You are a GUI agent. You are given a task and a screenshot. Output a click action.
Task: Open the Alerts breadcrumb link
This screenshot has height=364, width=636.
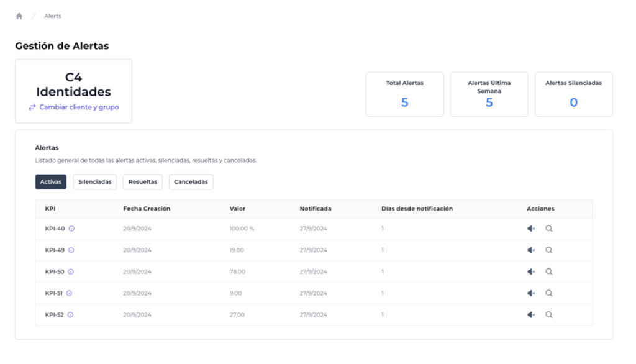(53, 16)
